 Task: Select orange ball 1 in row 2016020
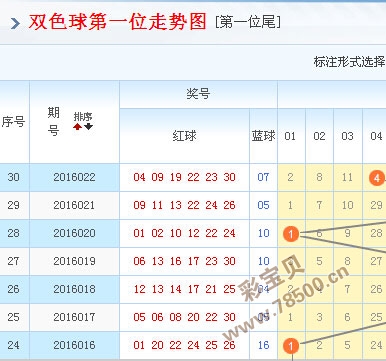pos(291,234)
